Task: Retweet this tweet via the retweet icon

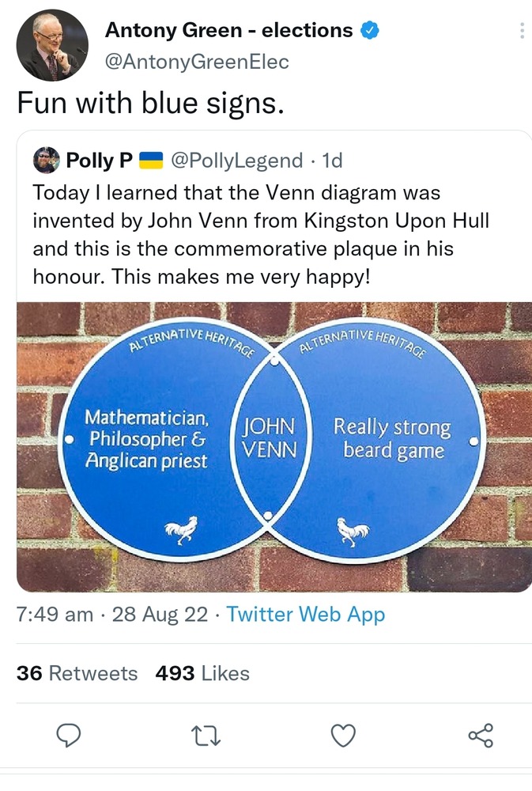Action: [206, 736]
